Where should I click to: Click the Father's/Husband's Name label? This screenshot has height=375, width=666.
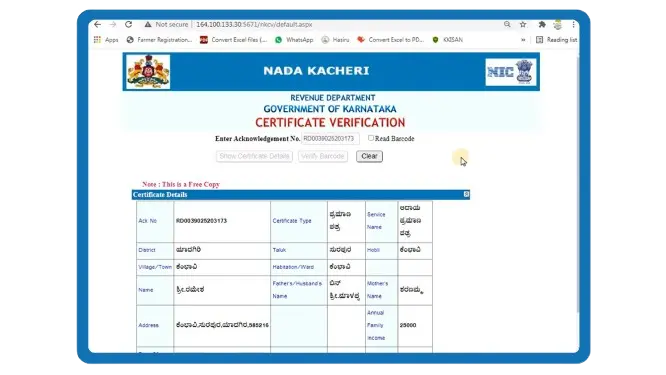coord(297,290)
